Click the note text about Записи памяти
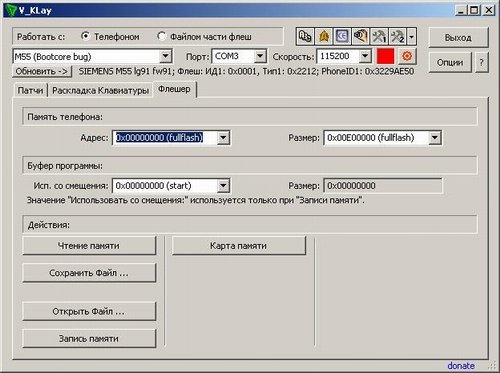Image resolution: width=500 pixels, height=373 pixels. tap(196, 200)
